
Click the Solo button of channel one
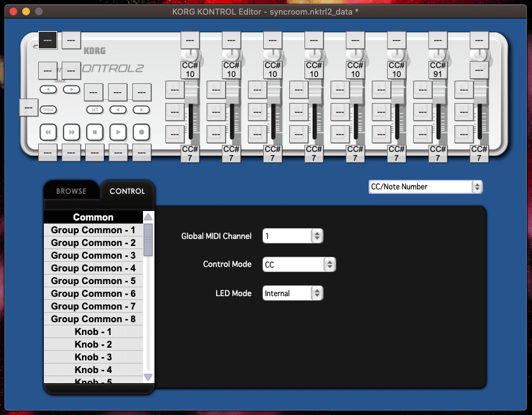[175, 90]
